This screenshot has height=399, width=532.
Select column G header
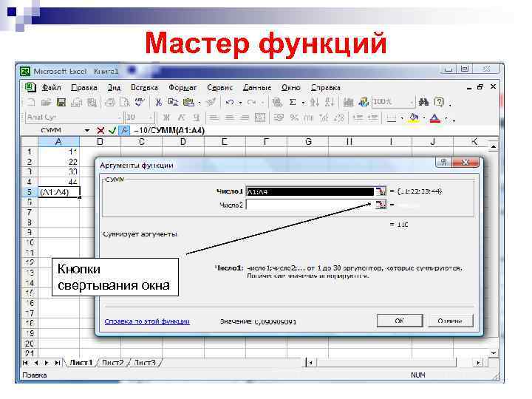308,141
